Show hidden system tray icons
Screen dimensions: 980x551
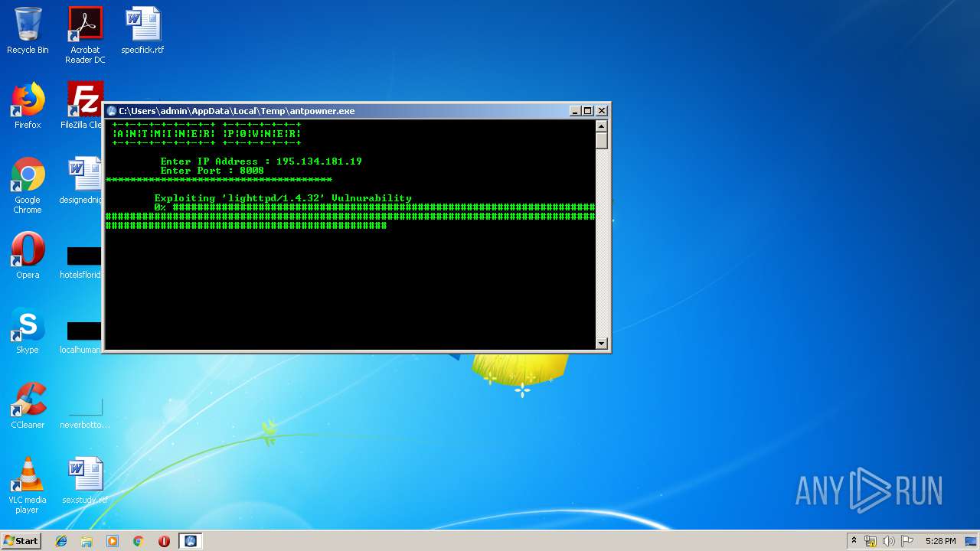coord(854,541)
